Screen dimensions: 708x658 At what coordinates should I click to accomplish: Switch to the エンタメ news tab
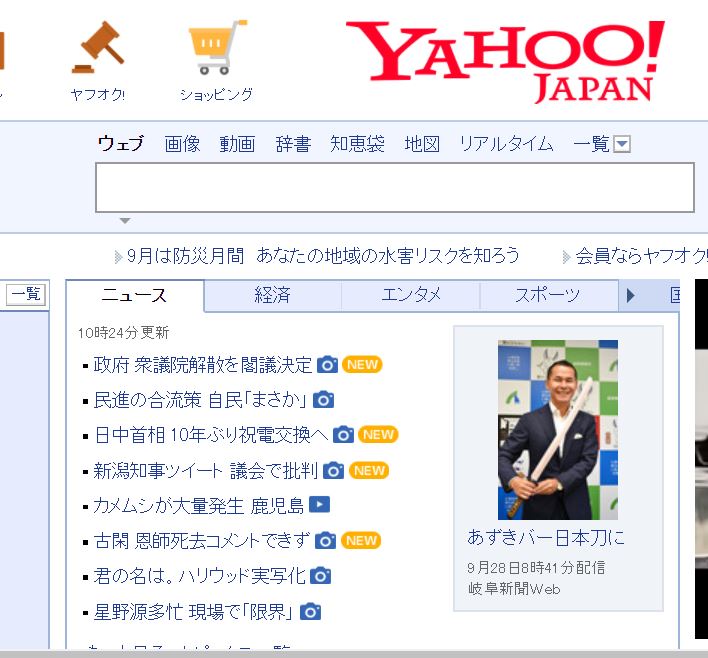pos(410,295)
